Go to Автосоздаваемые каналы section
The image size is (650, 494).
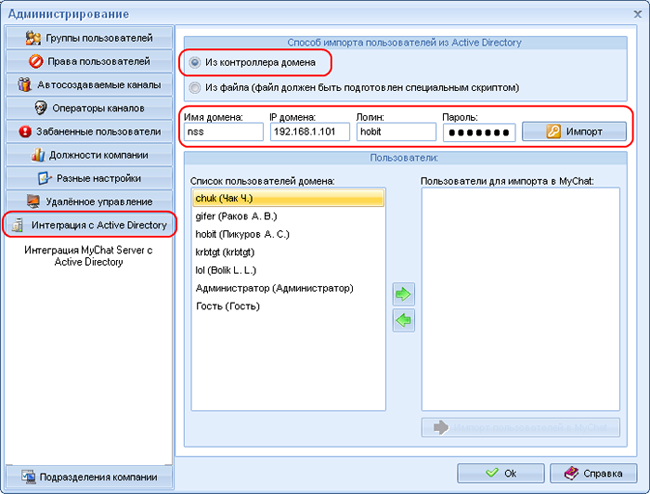click(86, 85)
